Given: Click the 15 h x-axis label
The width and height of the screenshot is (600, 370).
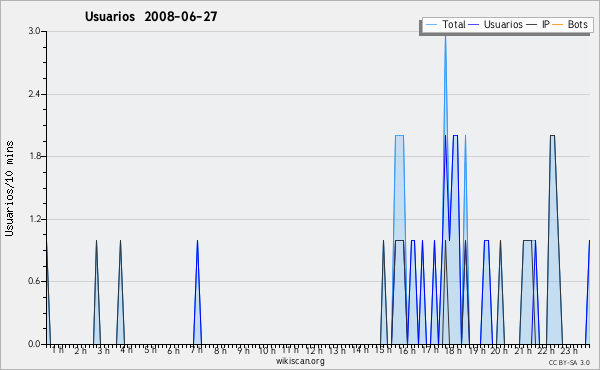Looking at the screenshot, I should pos(383,350).
